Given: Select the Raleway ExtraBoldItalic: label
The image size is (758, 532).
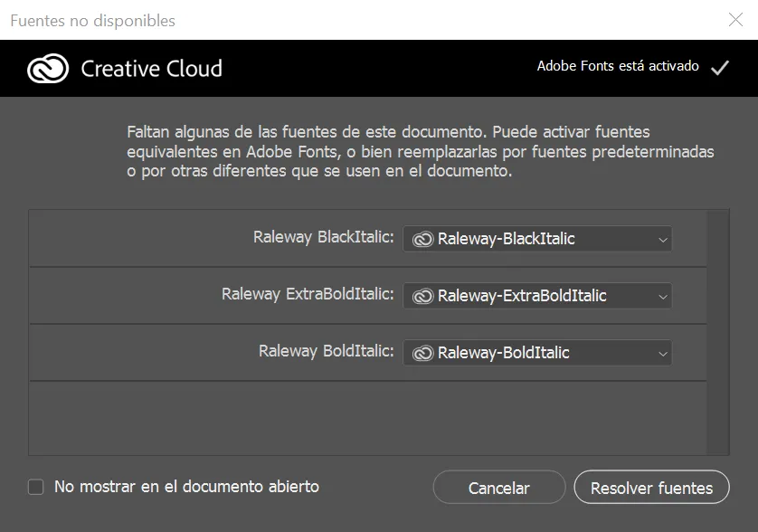Looking at the screenshot, I should pyautogui.click(x=308, y=295).
